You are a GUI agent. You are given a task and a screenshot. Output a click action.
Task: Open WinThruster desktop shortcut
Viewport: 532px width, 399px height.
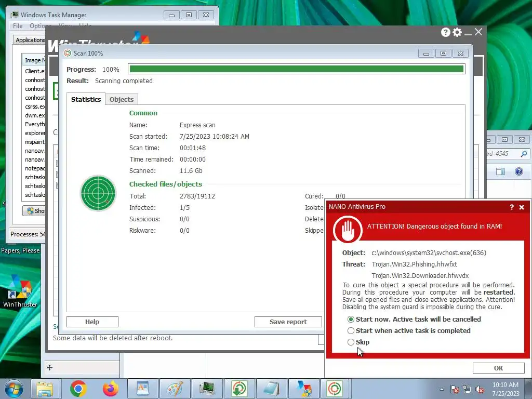[20, 291]
